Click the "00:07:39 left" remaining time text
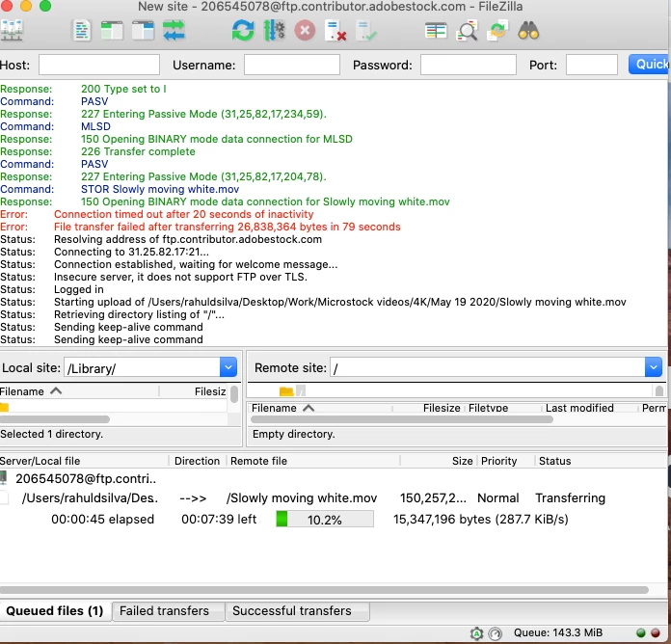The width and height of the screenshot is (671, 644). tap(219, 519)
